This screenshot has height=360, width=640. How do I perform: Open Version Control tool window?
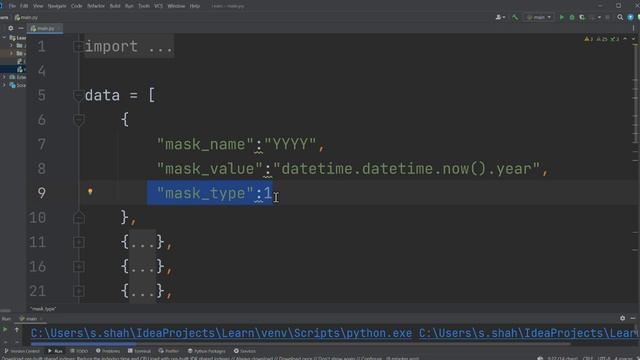point(22,351)
